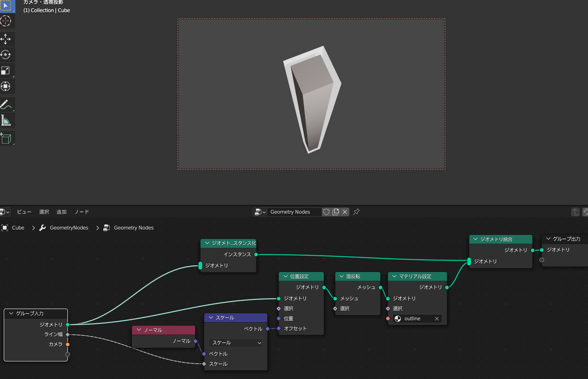Click the スケール node ベクトル output socket

click(x=267, y=329)
